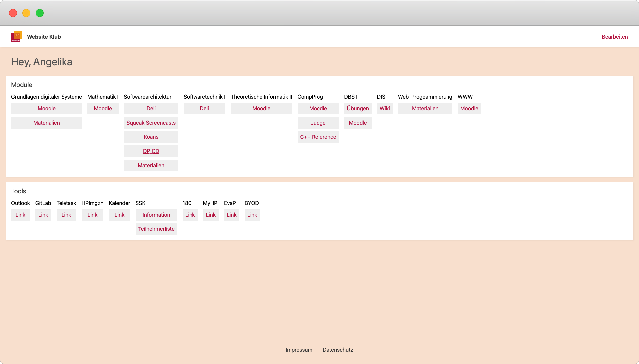
Task: Click the Outlook tool link
Action: tap(20, 215)
